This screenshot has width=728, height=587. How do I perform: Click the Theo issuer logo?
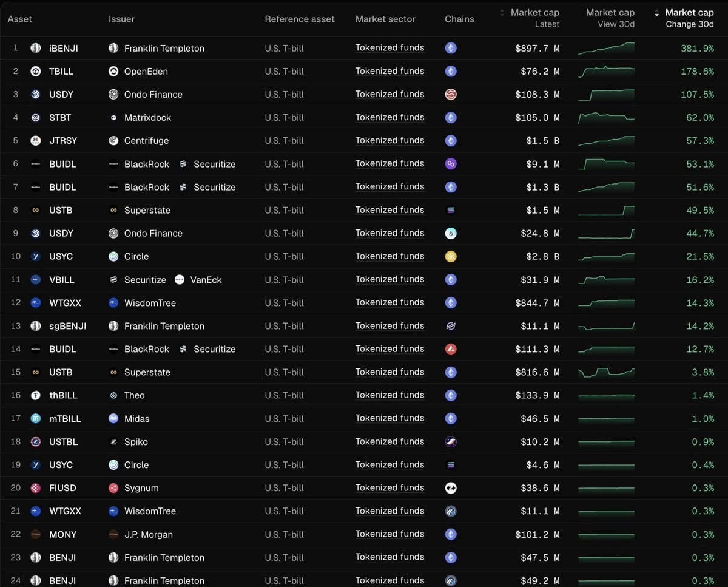point(113,395)
